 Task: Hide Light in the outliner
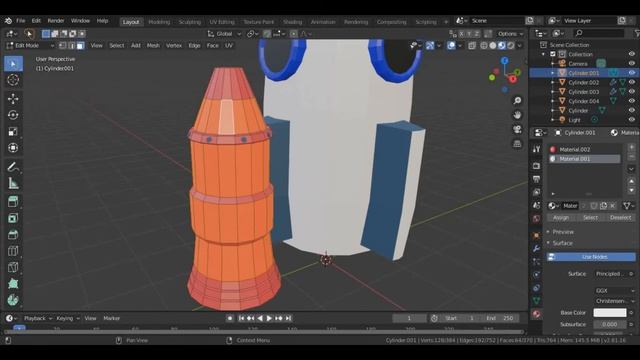(x=631, y=120)
